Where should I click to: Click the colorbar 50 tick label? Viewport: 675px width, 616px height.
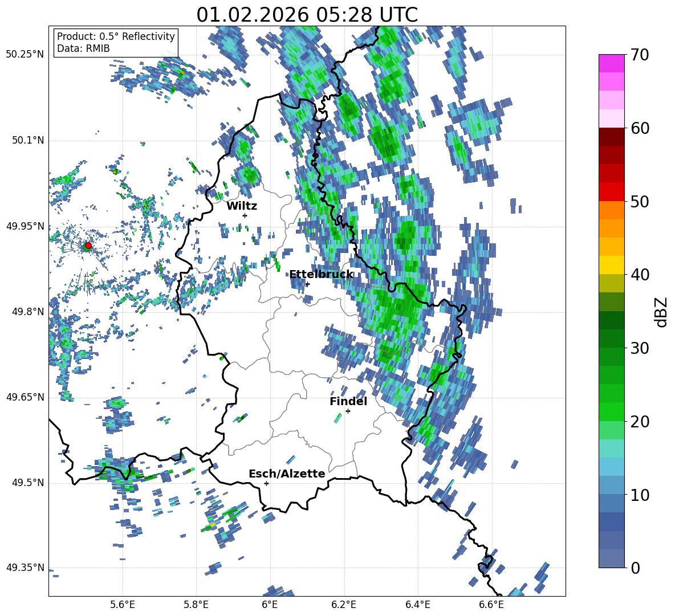pos(640,201)
